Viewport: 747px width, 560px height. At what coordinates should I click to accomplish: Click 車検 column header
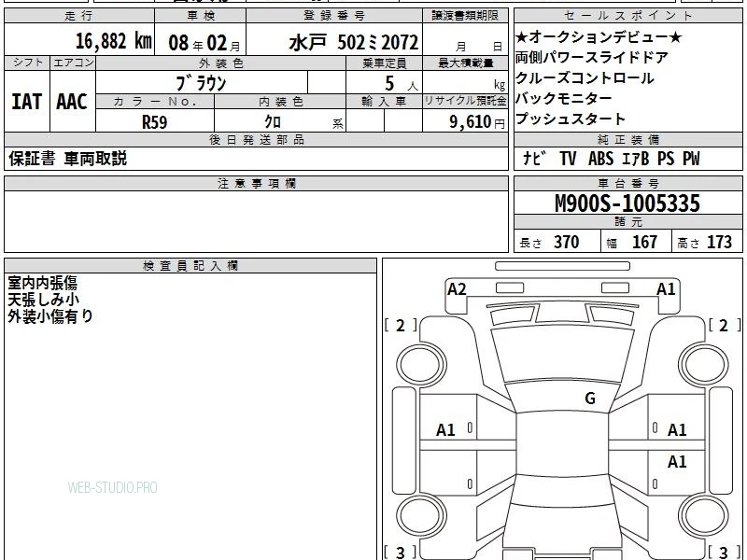pyautogui.click(x=201, y=16)
